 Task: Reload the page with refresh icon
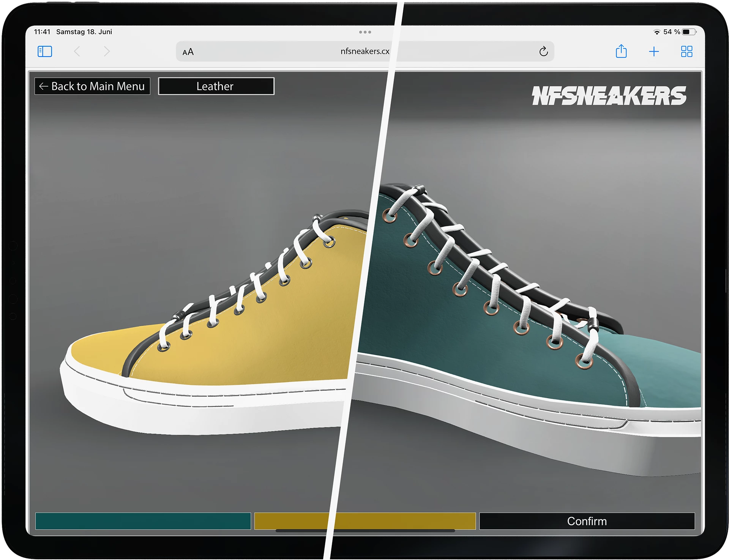click(x=543, y=51)
